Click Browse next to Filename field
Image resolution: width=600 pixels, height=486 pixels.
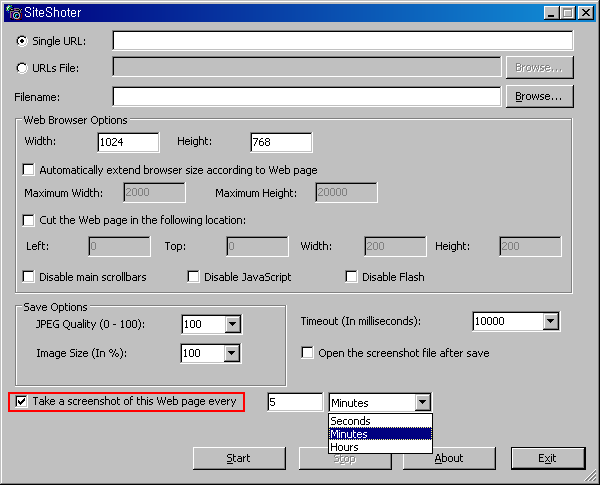tap(540, 96)
